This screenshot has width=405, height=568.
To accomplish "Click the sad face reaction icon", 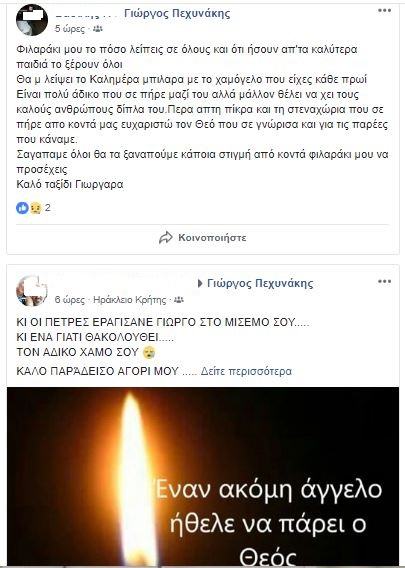I will tap(36, 208).
